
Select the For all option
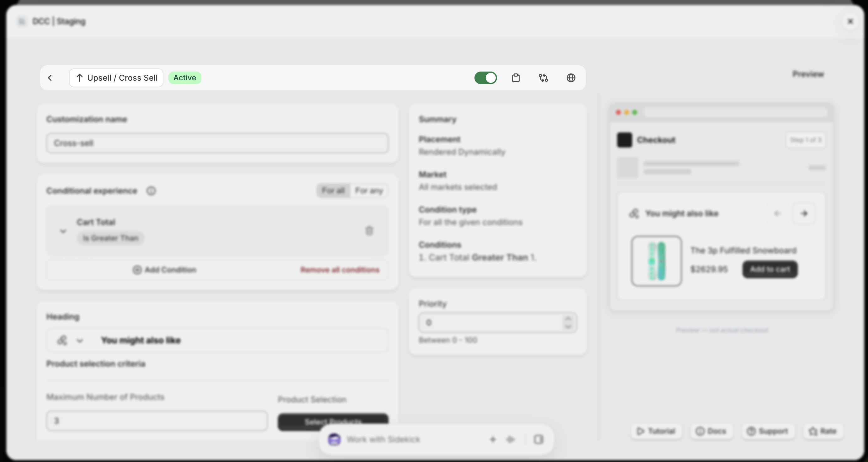pos(333,191)
